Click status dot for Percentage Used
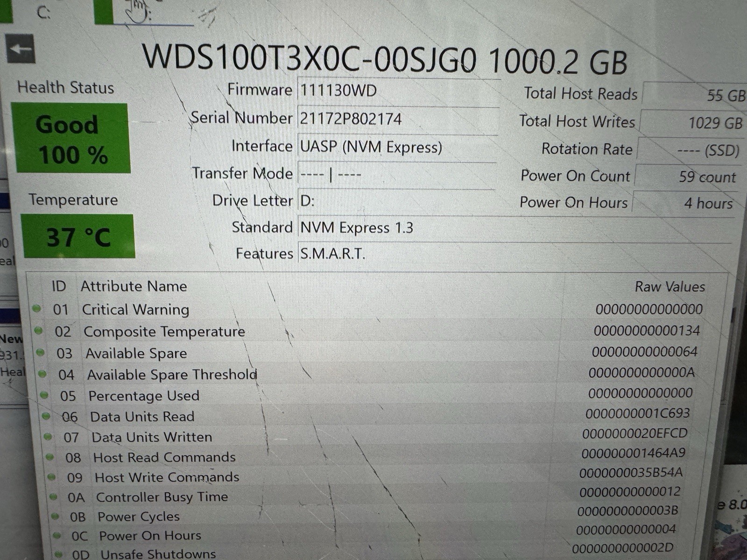This screenshot has width=747, height=560. point(44,395)
